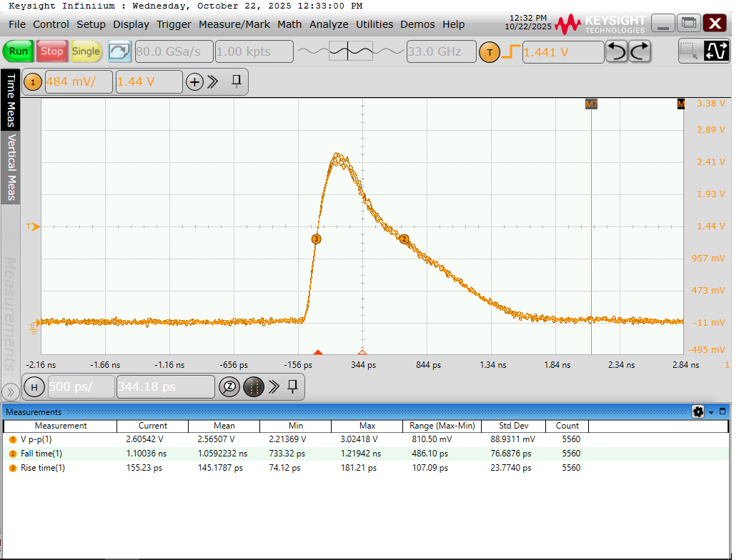Switch to the Vertical Meas tab

tap(11, 168)
